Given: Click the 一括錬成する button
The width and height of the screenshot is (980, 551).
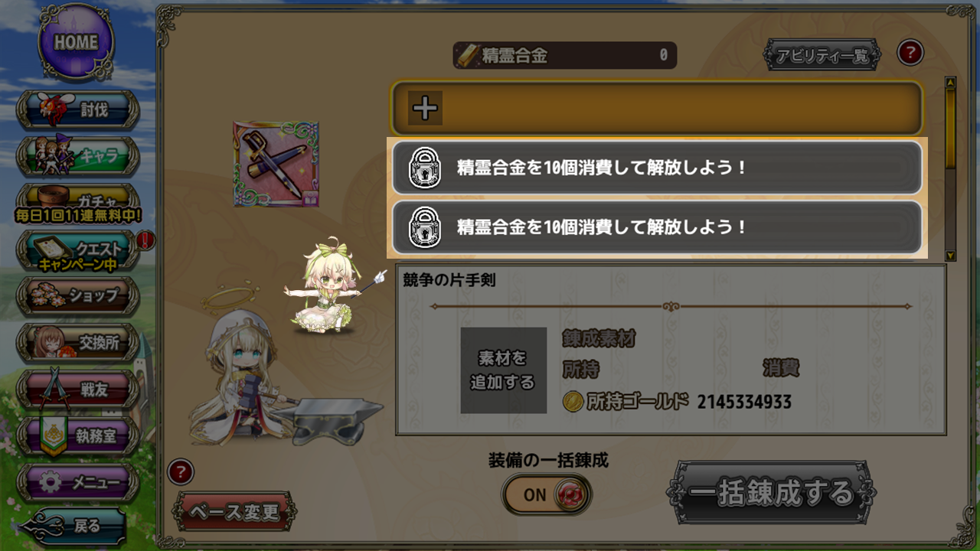Looking at the screenshot, I should (x=771, y=493).
